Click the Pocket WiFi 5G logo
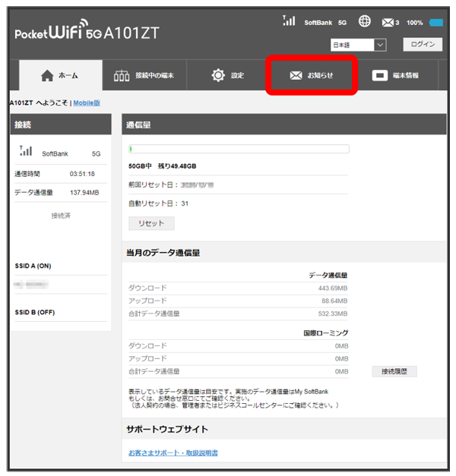 87,33
